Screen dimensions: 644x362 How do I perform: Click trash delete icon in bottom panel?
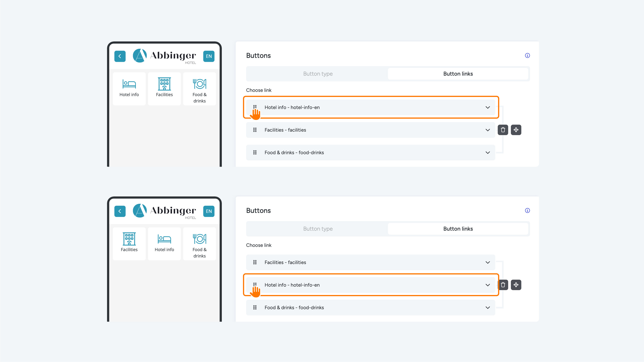pos(503,285)
